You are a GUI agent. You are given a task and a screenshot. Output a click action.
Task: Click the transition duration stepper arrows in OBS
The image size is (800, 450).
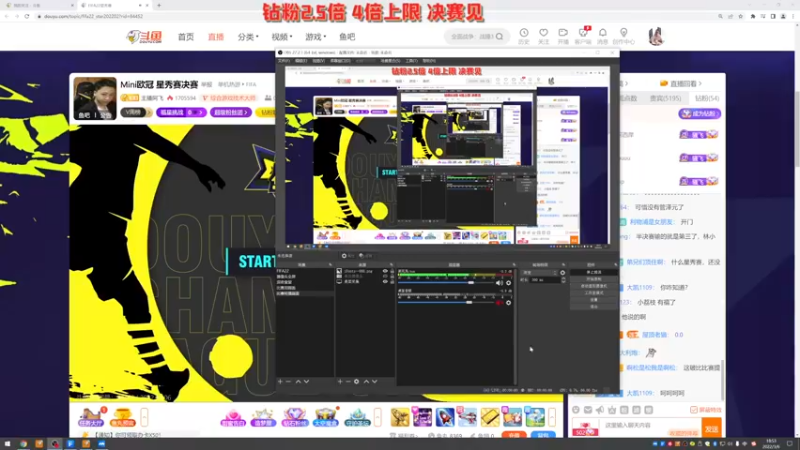click(x=563, y=280)
